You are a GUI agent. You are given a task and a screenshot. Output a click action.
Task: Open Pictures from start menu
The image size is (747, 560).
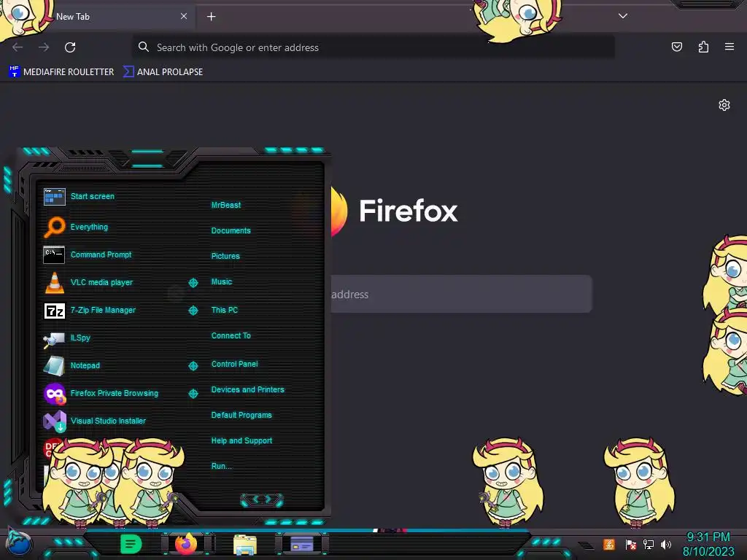(225, 256)
